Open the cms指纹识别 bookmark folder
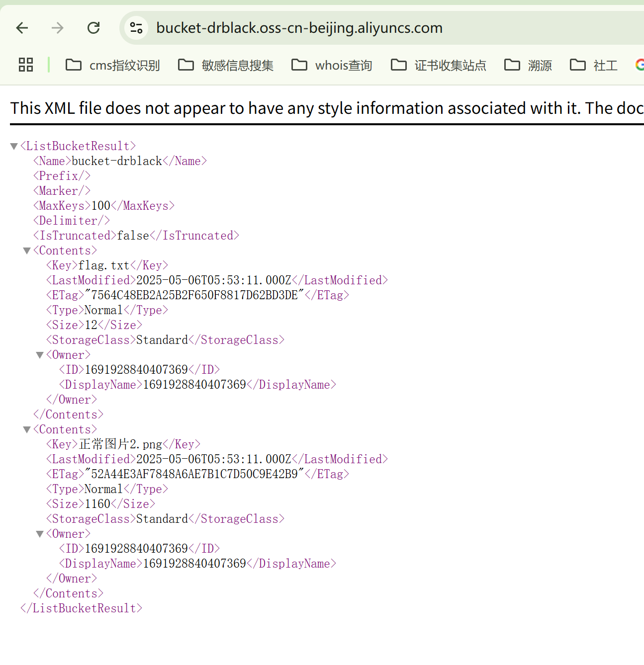 pos(113,65)
